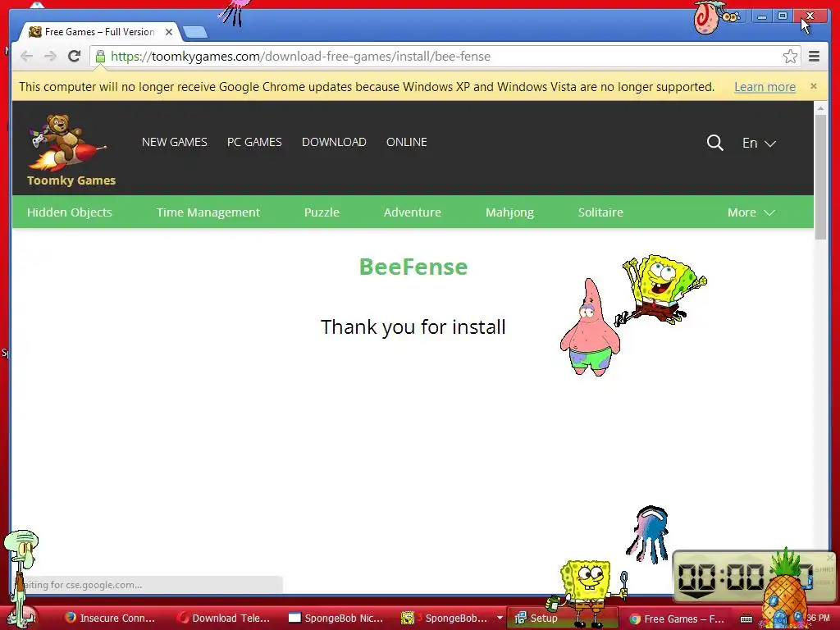840x630 pixels.
Task: Go to the Time Management category
Action: (208, 212)
